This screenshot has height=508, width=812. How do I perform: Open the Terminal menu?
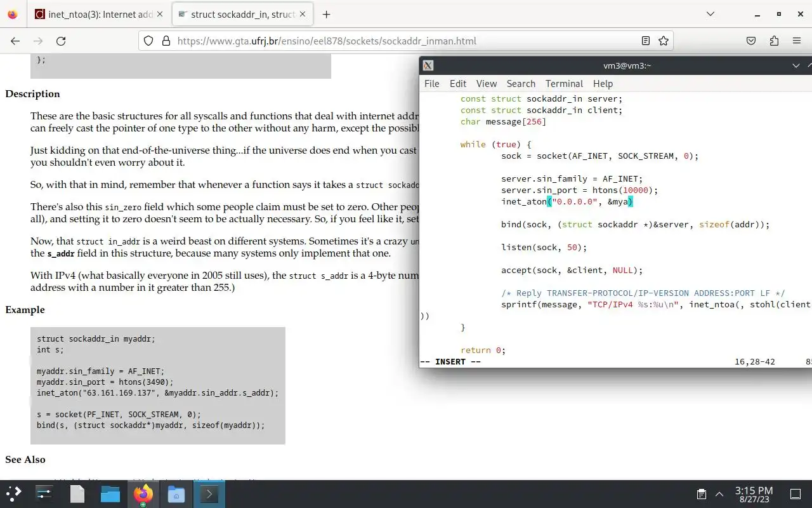(564, 84)
